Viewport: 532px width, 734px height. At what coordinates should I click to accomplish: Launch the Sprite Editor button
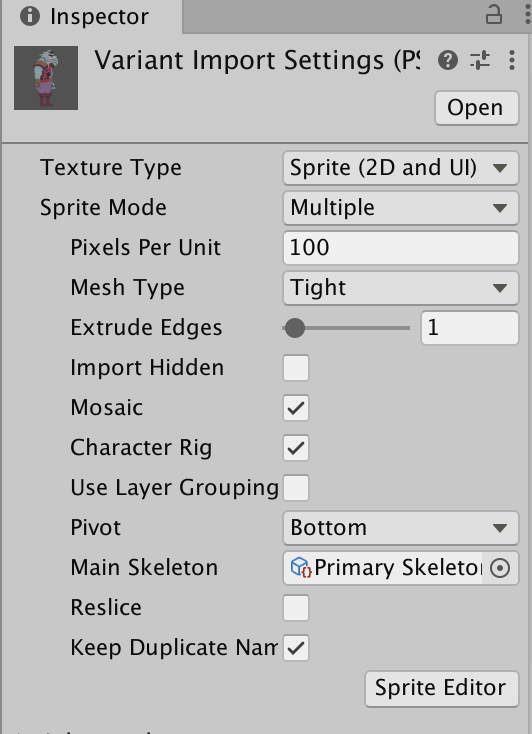point(442,689)
